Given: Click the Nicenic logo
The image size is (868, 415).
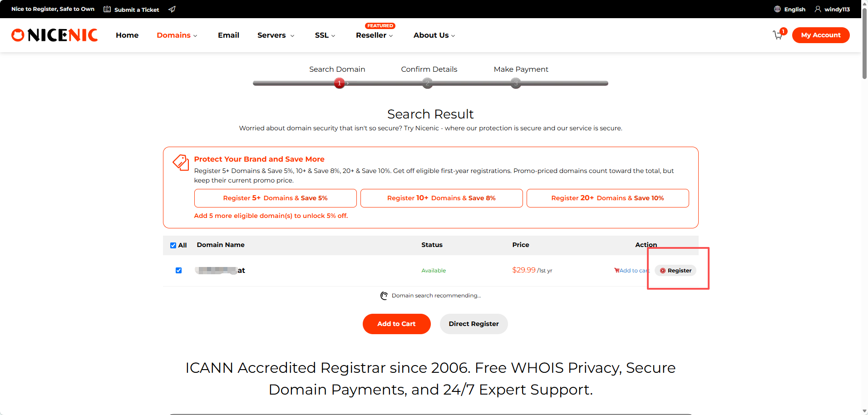Looking at the screenshot, I should 54,35.
